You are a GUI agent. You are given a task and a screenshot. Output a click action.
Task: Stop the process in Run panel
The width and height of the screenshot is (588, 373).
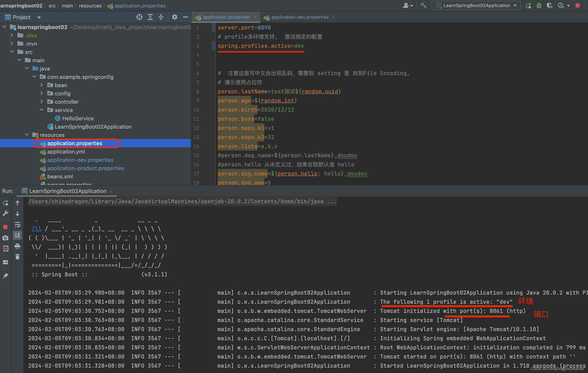(5, 227)
